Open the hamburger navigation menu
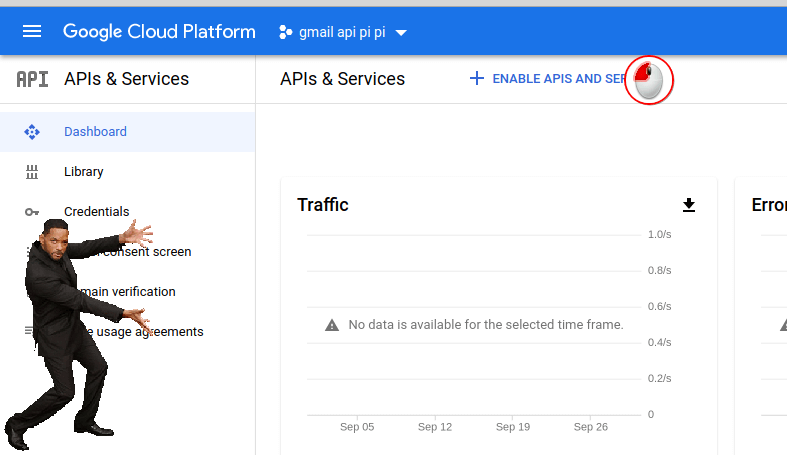Screen dimensions: 787x455 point(32,32)
